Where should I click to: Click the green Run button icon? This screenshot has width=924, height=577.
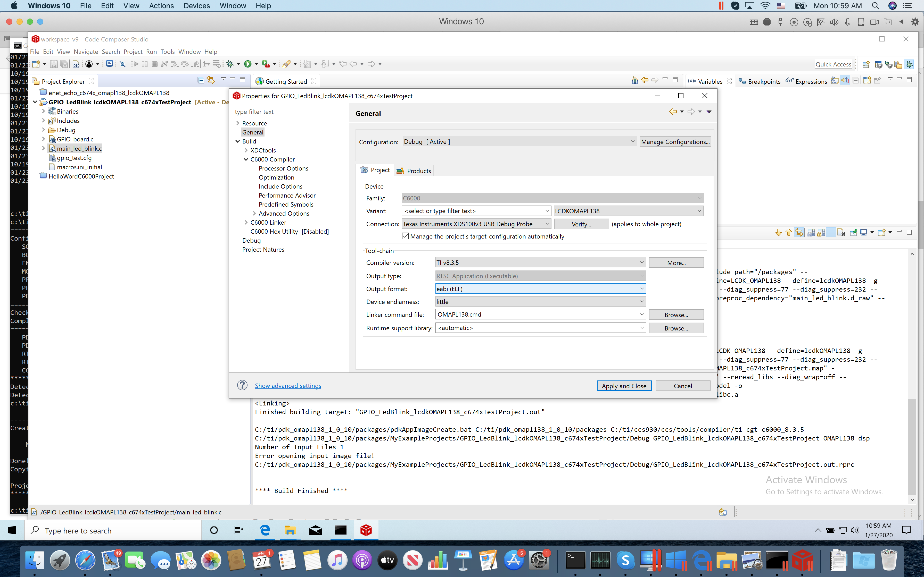coord(248,64)
